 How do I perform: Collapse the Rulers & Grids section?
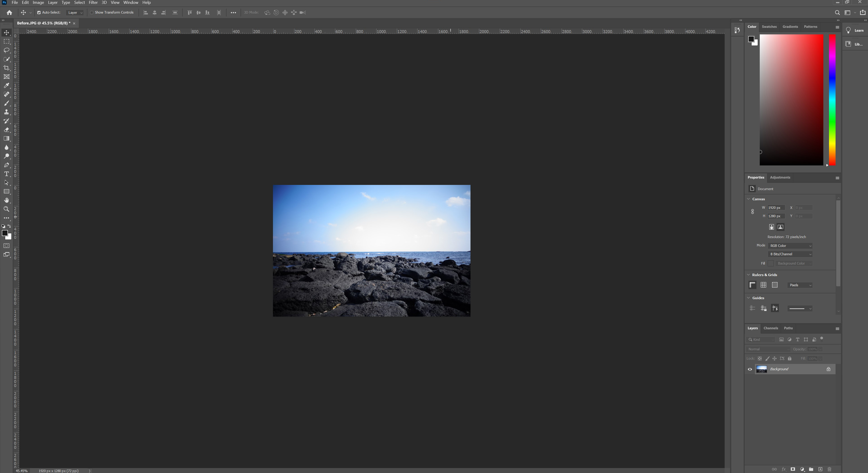click(748, 274)
